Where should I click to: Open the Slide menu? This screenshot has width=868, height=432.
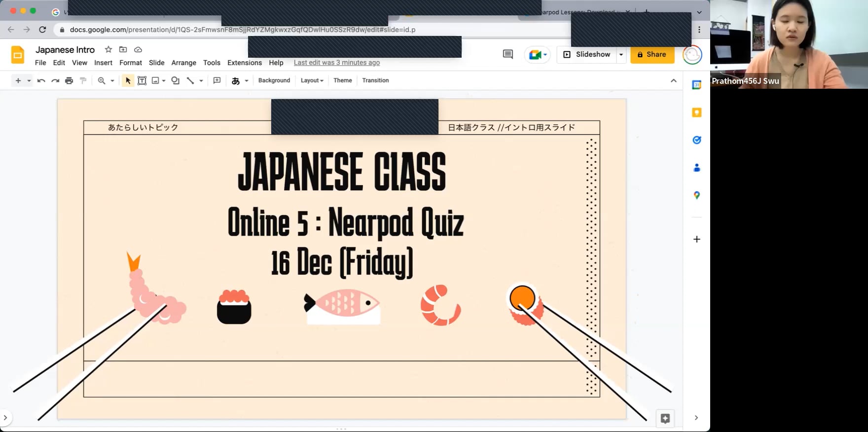[157, 63]
